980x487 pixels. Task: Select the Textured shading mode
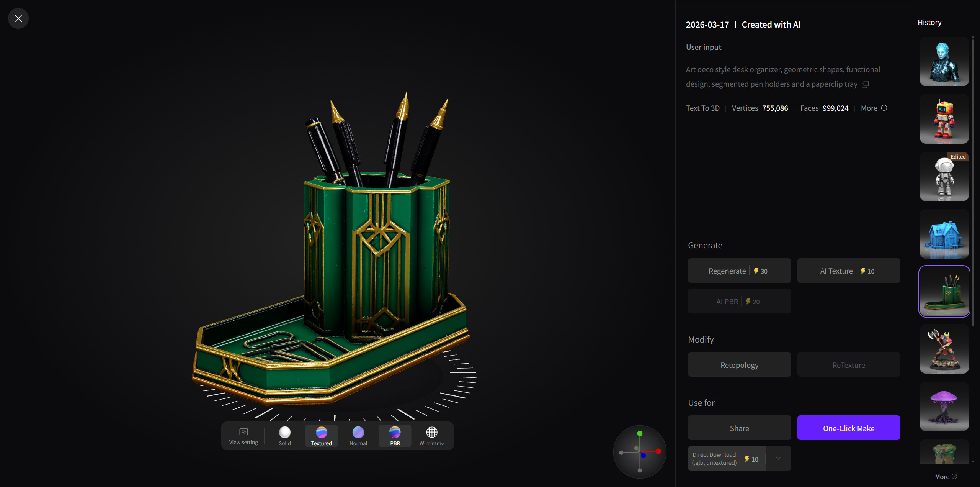coord(321,436)
